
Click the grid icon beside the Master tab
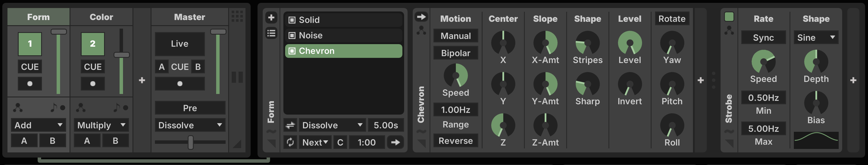[x=237, y=16]
